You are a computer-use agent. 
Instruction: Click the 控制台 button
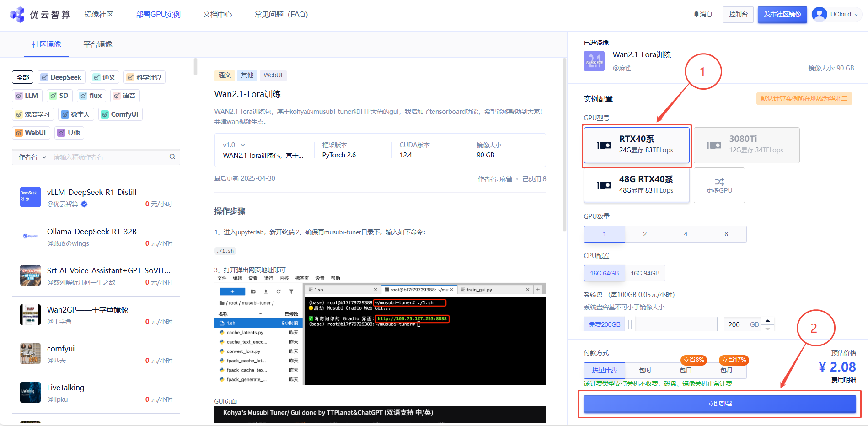[x=738, y=15]
